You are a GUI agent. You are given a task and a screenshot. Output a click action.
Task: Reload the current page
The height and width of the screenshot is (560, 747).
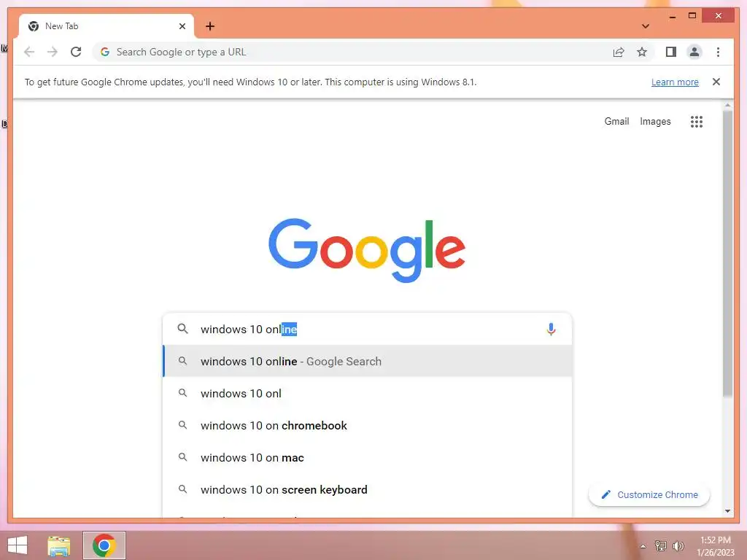pyautogui.click(x=76, y=52)
